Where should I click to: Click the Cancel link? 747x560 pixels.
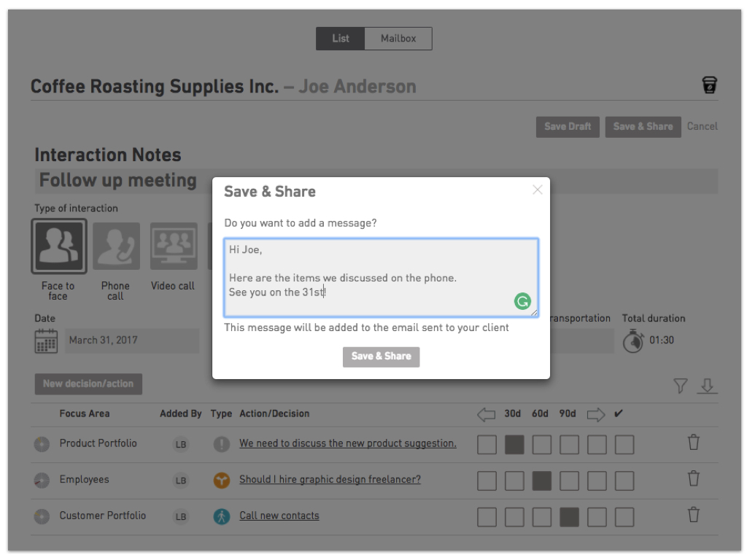pos(703,126)
